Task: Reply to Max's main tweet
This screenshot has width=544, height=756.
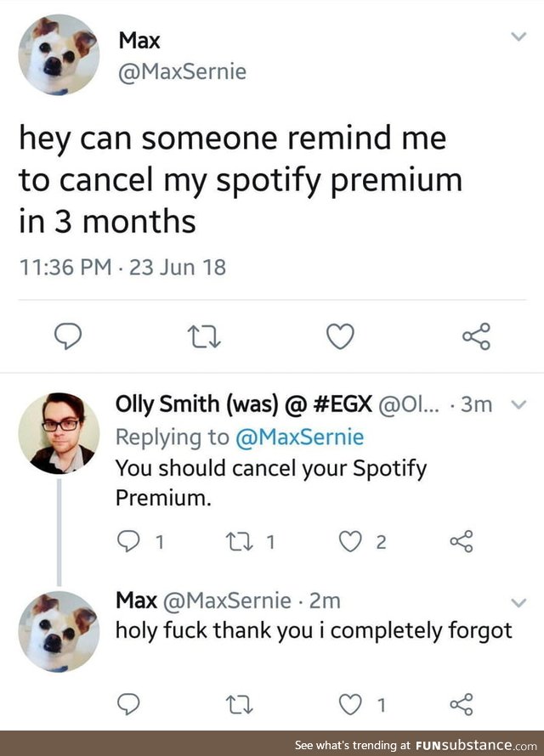Action: (x=68, y=336)
